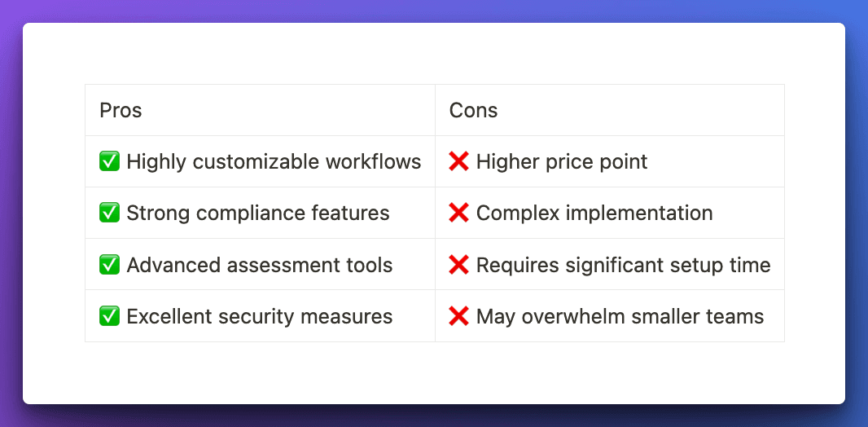Click the green checkmark beside Highly customizable workflows
This screenshot has height=427, width=868.
click(109, 161)
